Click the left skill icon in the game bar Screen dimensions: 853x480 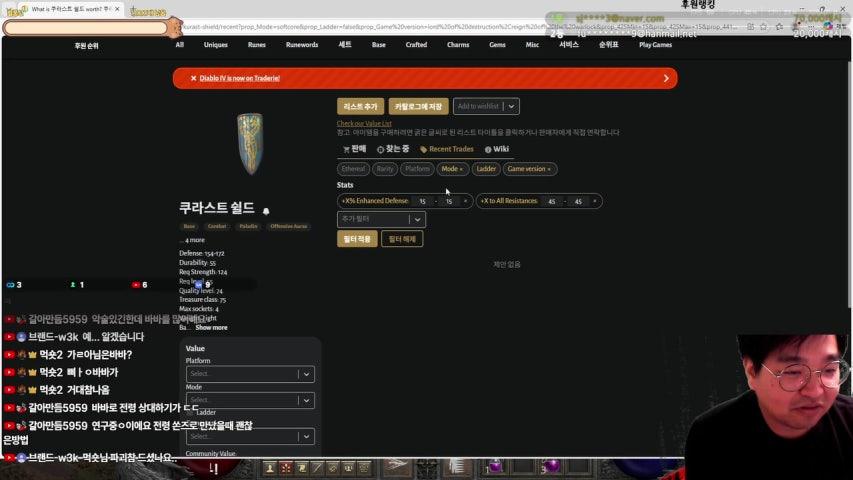tap(397, 466)
